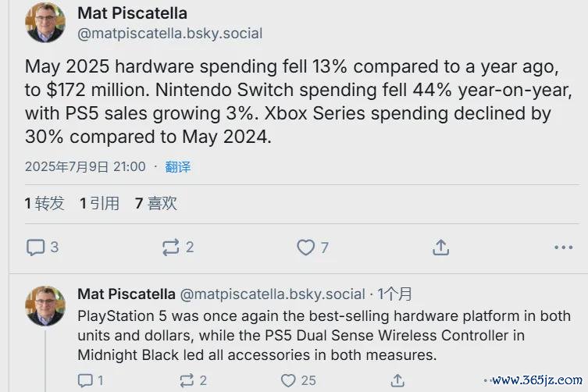Open Mat Piscatella's avatar at top
The height and width of the screenshot is (392, 588).
pos(45,23)
